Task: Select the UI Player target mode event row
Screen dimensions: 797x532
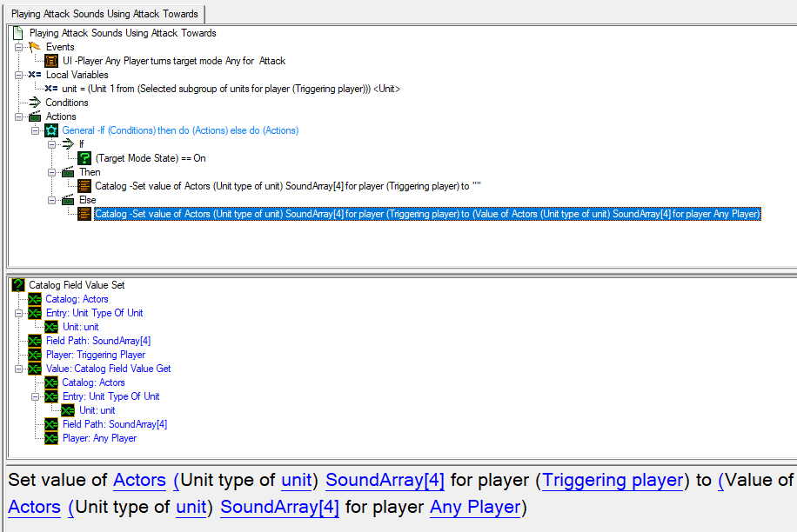Action: tap(174, 61)
